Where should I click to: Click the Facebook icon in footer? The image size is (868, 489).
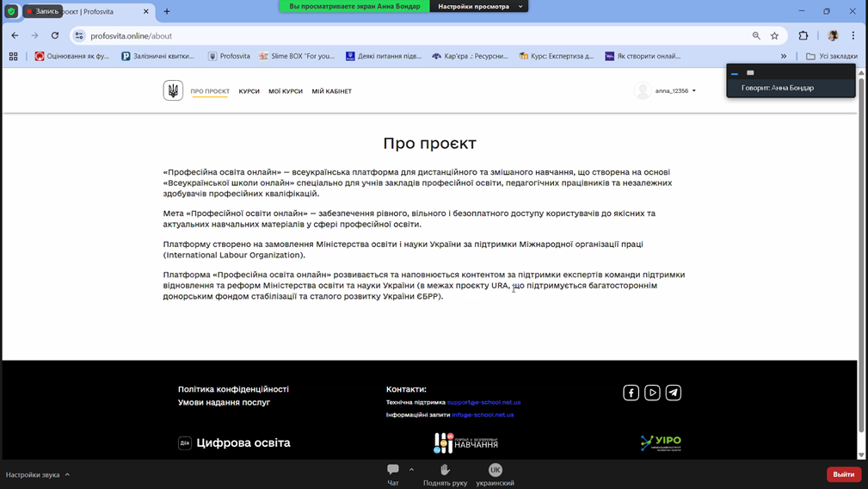(631, 393)
